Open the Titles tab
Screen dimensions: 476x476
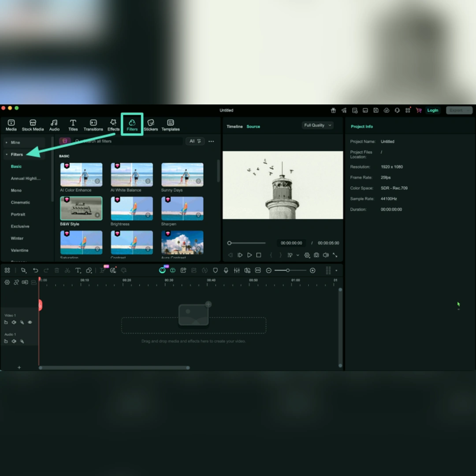click(x=73, y=125)
